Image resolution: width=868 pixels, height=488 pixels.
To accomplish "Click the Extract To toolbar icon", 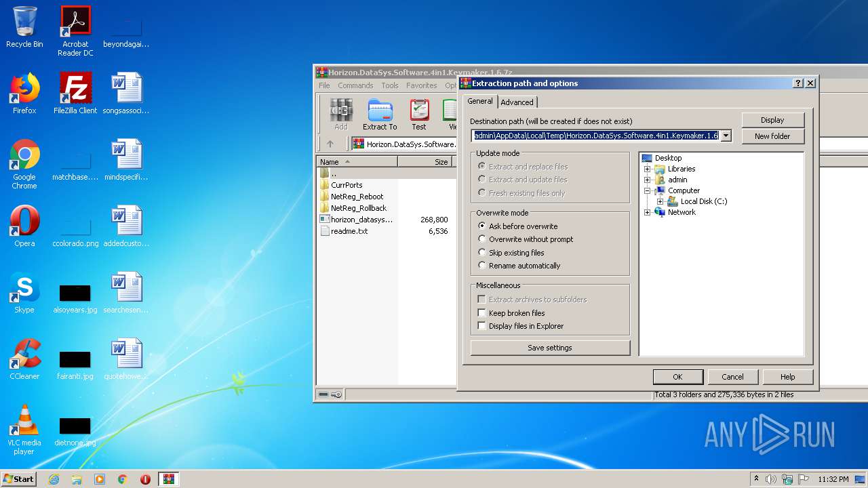I will coord(380,115).
